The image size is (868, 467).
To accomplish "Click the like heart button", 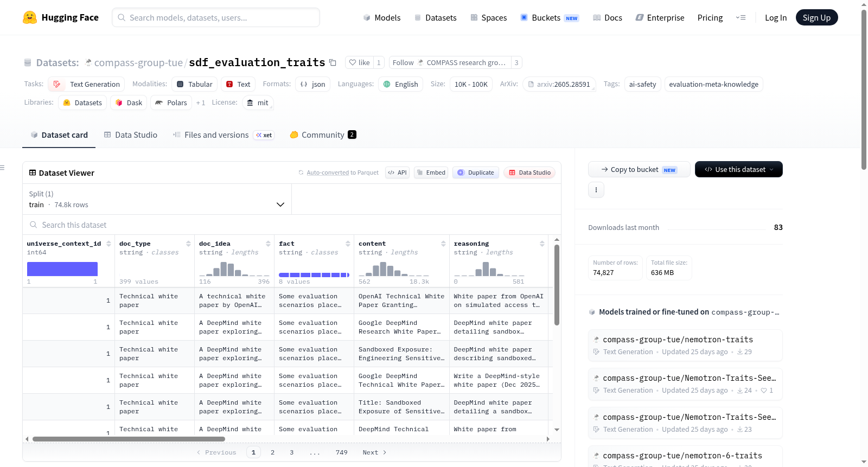I will click(x=359, y=62).
